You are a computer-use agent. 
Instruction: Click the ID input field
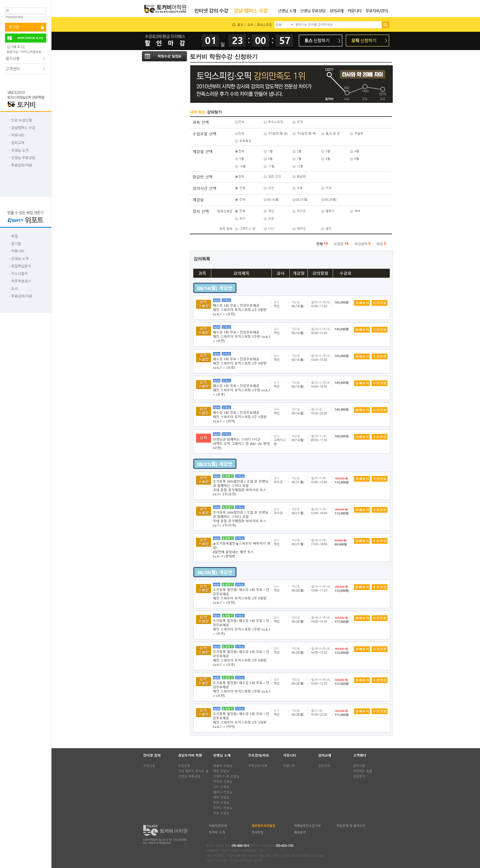(25, 11)
